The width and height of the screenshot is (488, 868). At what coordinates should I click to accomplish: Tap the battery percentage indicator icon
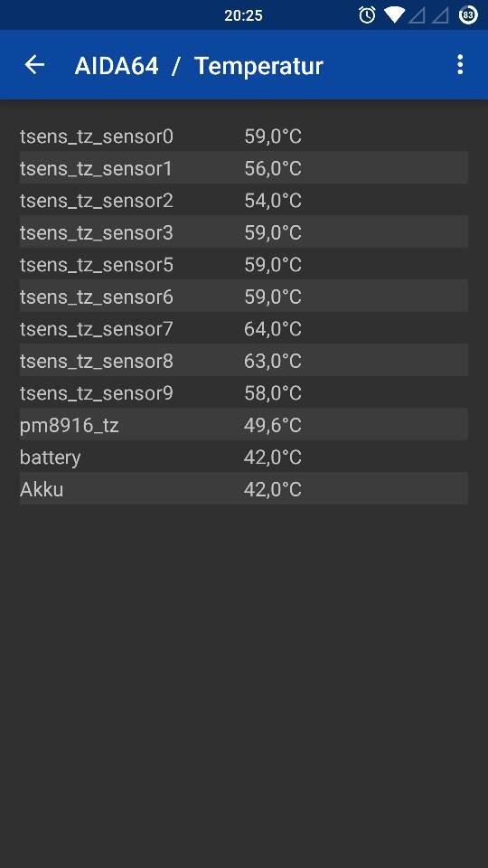[x=468, y=15]
